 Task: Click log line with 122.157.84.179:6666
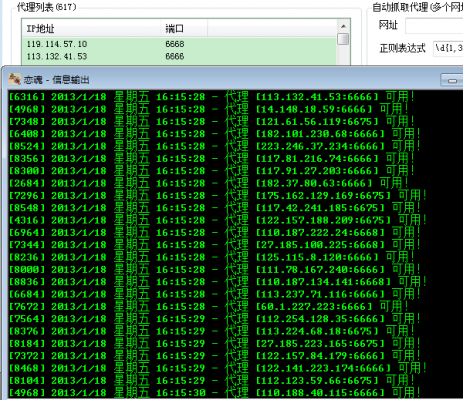click(x=215, y=356)
